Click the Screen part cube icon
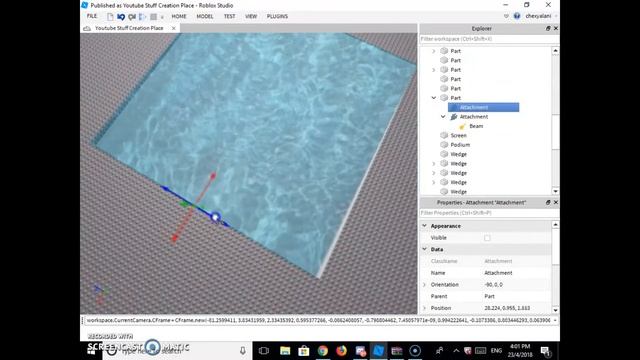This screenshot has height=360, width=640. [x=444, y=136]
